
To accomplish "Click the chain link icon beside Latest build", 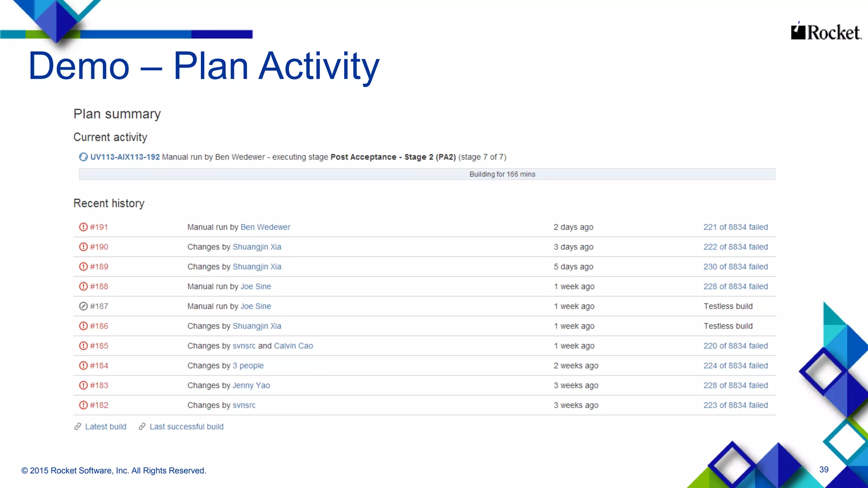I will pyautogui.click(x=78, y=427).
